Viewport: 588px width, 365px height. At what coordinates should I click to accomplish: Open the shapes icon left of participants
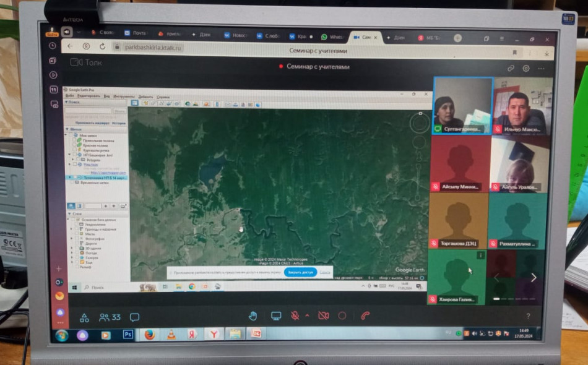[84, 318]
